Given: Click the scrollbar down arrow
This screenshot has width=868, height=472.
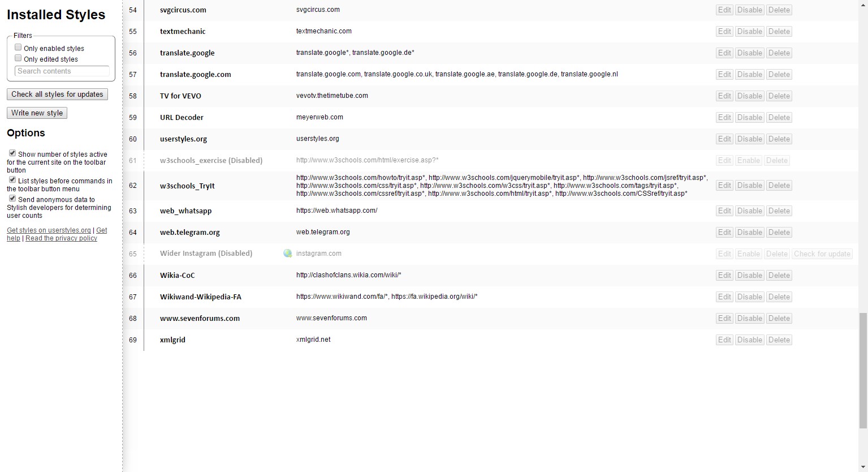Looking at the screenshot, I should 863,467.
